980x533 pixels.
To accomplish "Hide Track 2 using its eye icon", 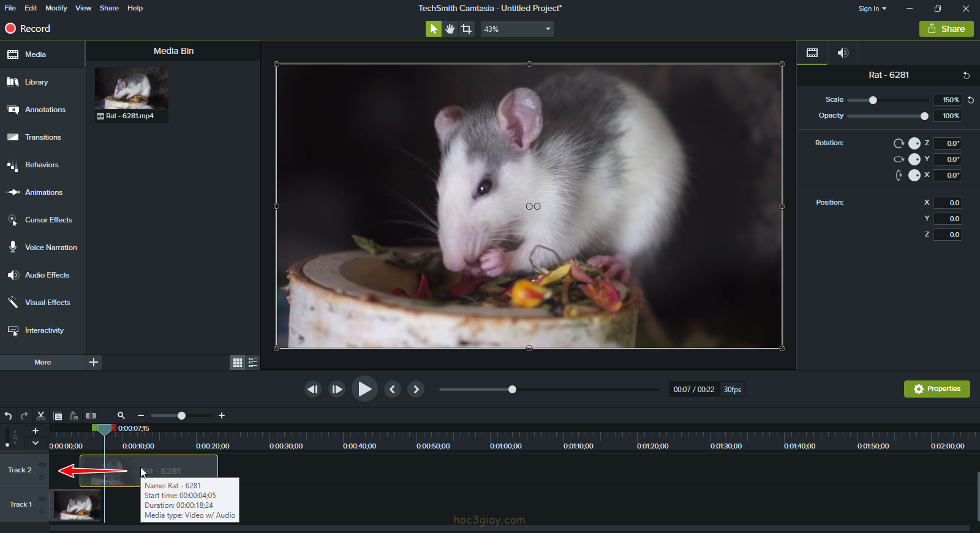I will click(x=42, y=465).
